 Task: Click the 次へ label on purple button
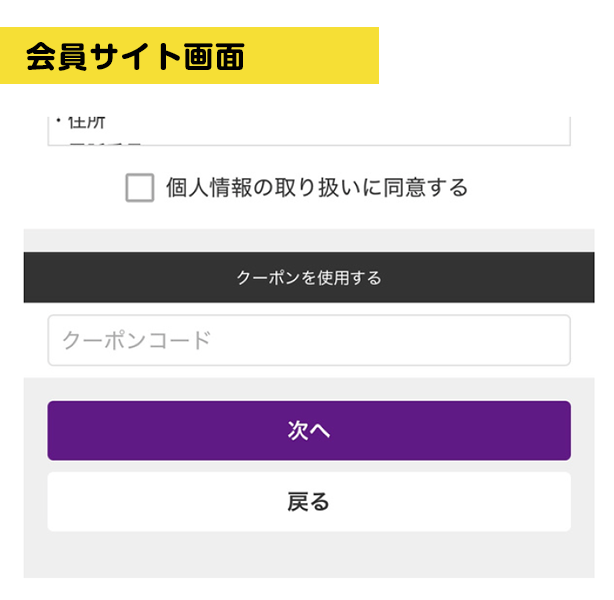[x=308, y=431]
